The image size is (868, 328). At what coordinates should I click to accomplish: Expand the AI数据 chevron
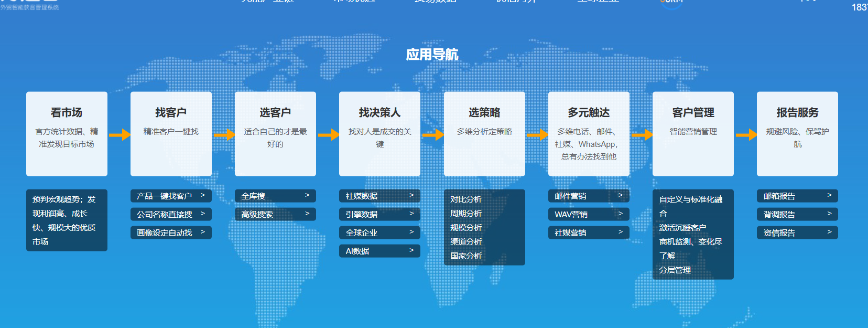tap(411, 250)
